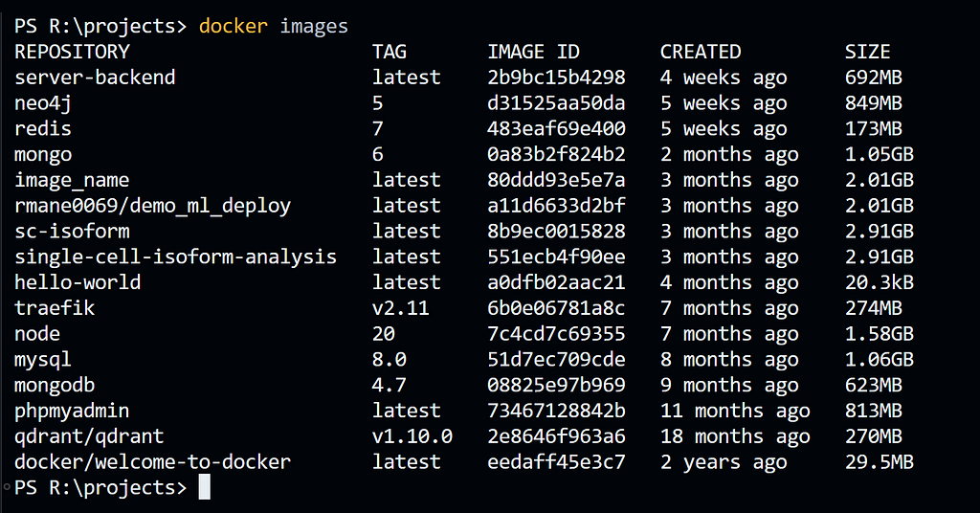Click the TAG column header
Image resolution: width=980 pixels, height=513 pixels.
[390, 52]
